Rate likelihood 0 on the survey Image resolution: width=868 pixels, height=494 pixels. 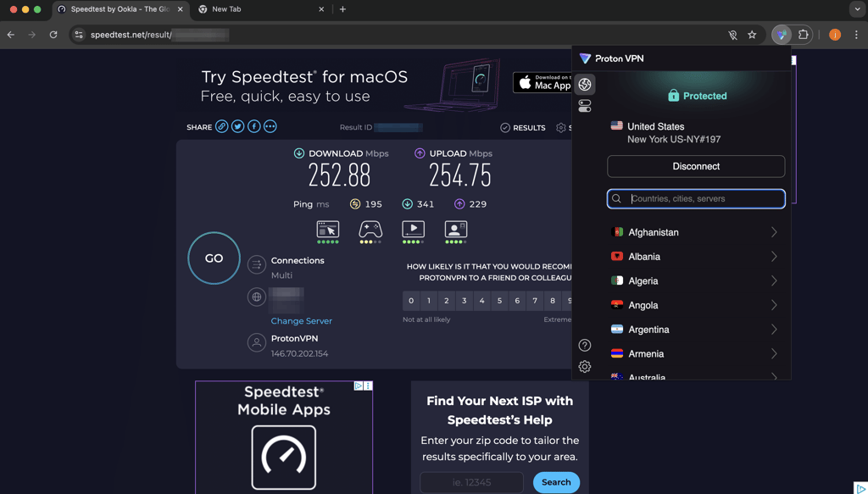tap(411, 301)
